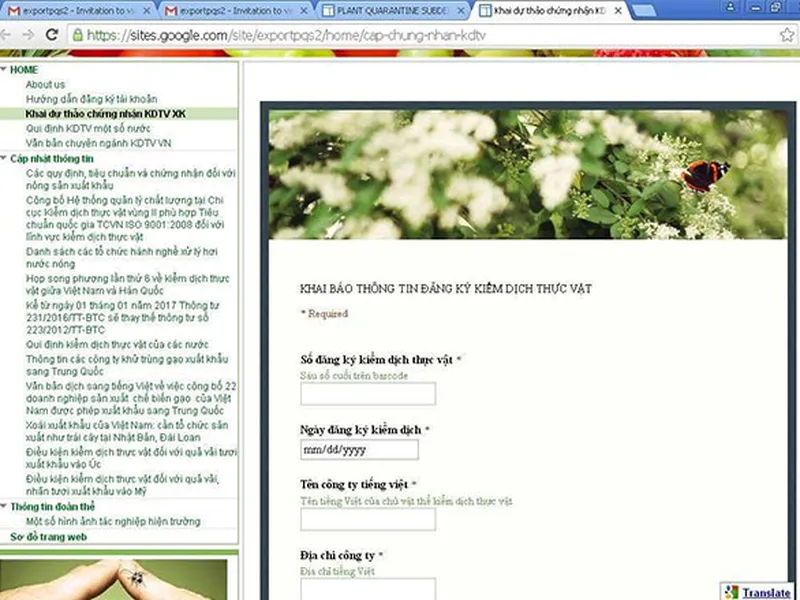Collapse the Cập nhật thông tin section

coord(4,159)
